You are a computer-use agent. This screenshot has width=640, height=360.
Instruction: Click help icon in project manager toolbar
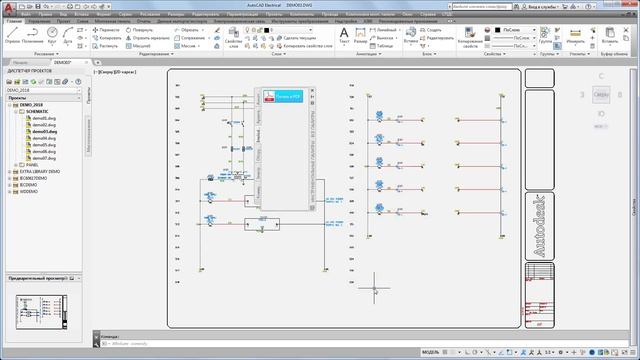point(78,82)
